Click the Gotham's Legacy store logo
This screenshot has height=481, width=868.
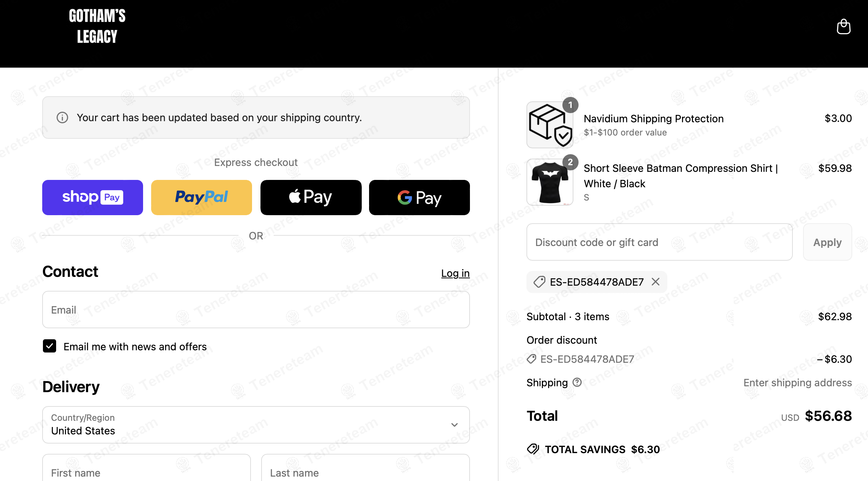coord(97,26)
